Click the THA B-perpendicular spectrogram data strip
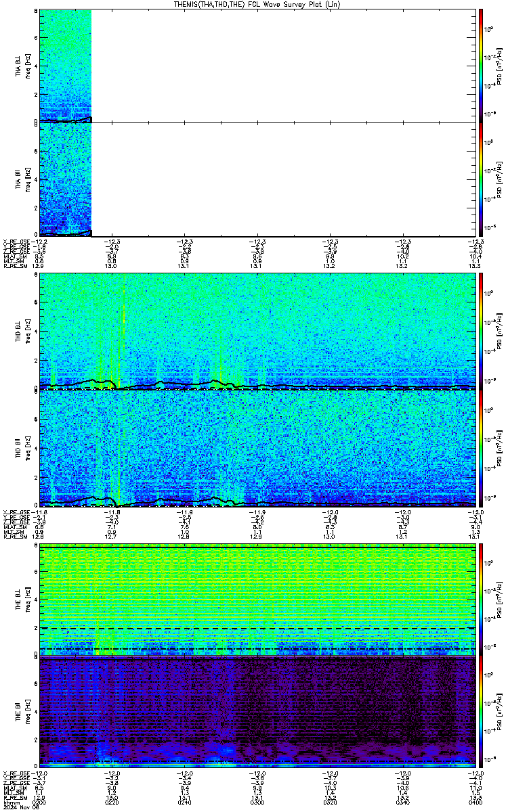508x812 pixels. [66, 66]
